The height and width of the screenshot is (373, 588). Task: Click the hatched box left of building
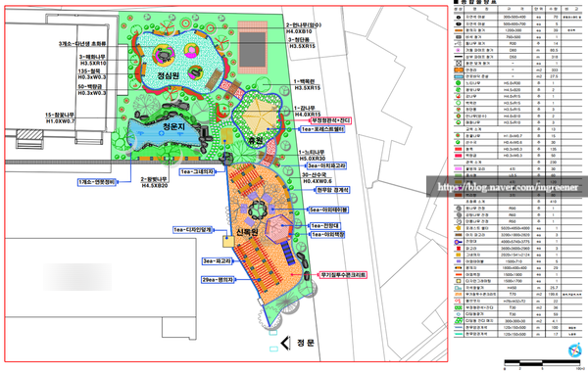[30, 134]
